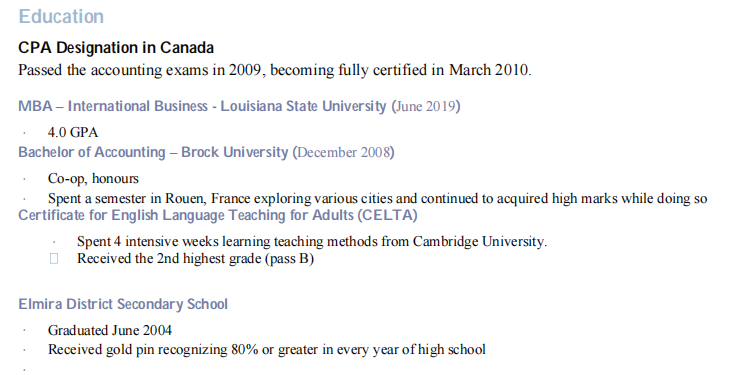Click the Cambridge University teaching methods line

point(312,242)
